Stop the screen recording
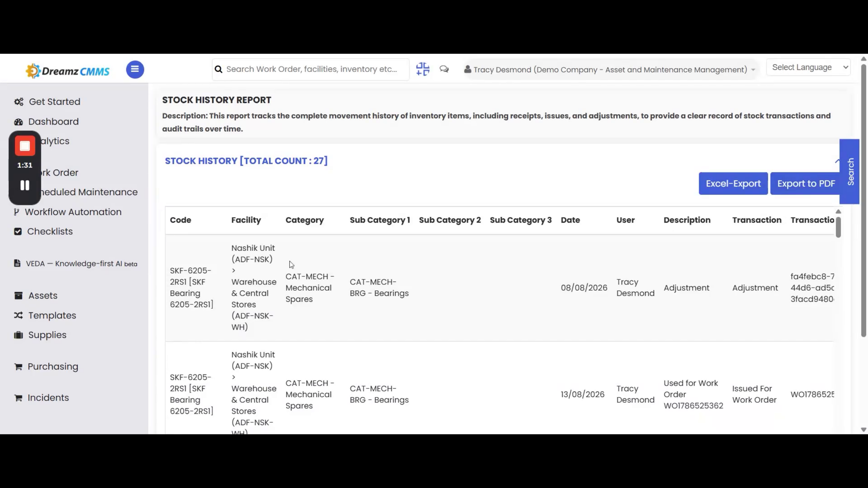This screenshot has height=488, width=868. (x=25, y=146)
